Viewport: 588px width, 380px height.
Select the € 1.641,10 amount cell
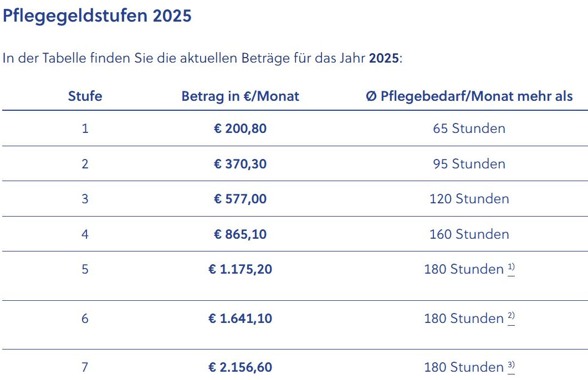(x=240, y=319)
